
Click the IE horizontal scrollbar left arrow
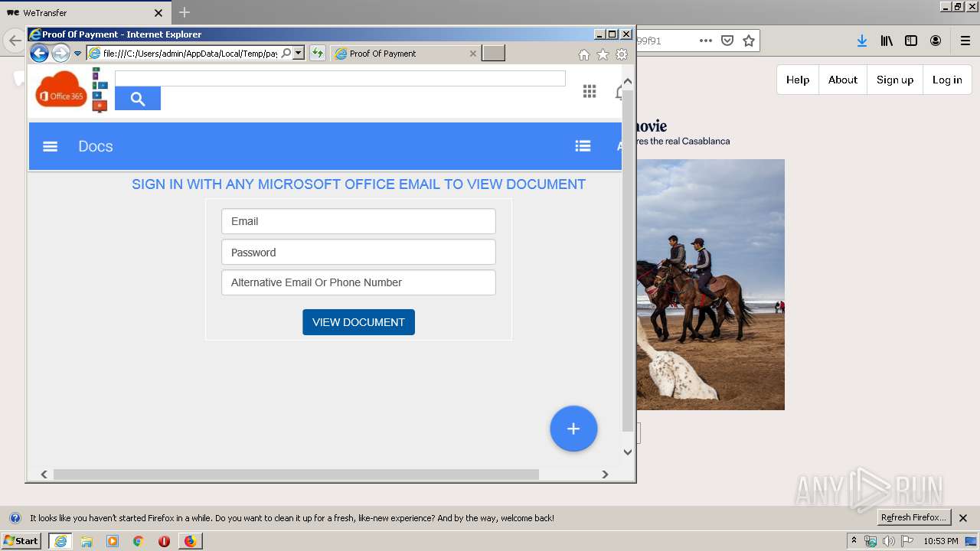pyautogui.click(x=44, y=474)
